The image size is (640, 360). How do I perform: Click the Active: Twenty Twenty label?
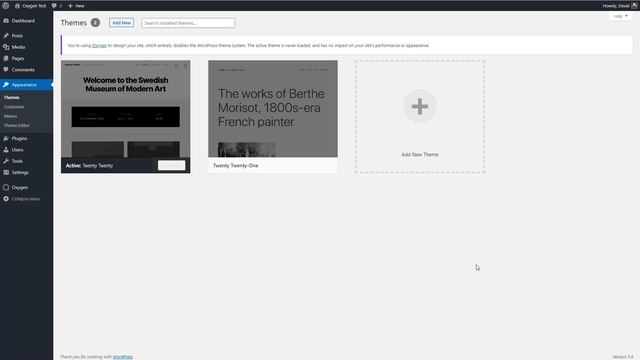coord(89,166)
